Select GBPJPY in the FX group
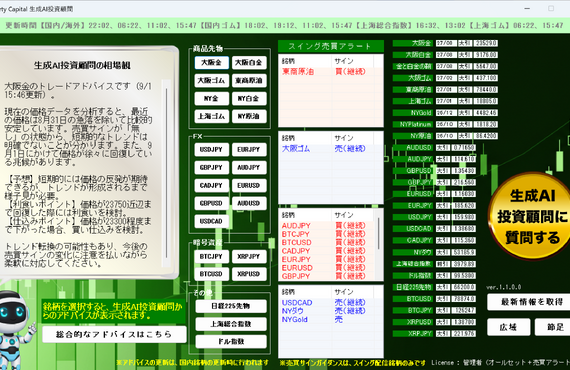Screen dimensions: 570x370 point(212,167)
